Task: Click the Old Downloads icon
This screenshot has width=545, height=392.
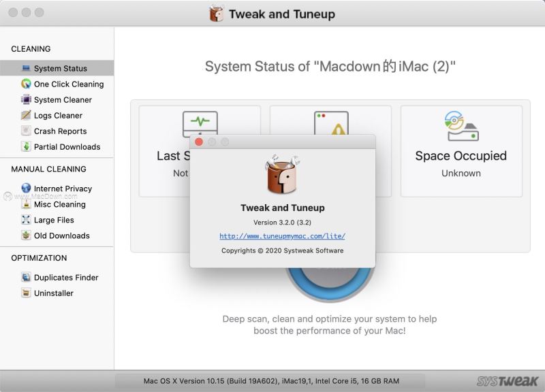Action: pyautogui.click(x=26, y=235)
